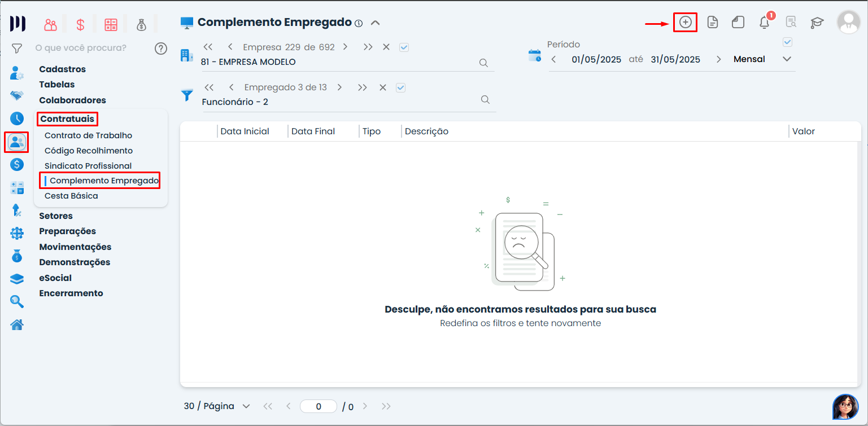Open the Cesta Básica menu item
This screenshot has height=426, width=868.
[71, 196]
